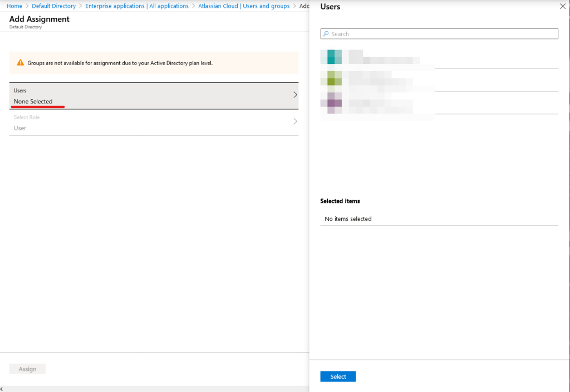This screenshot has height=392, width=570.
Task: Click the orange warning triangle icon
Action: [21, 63]
